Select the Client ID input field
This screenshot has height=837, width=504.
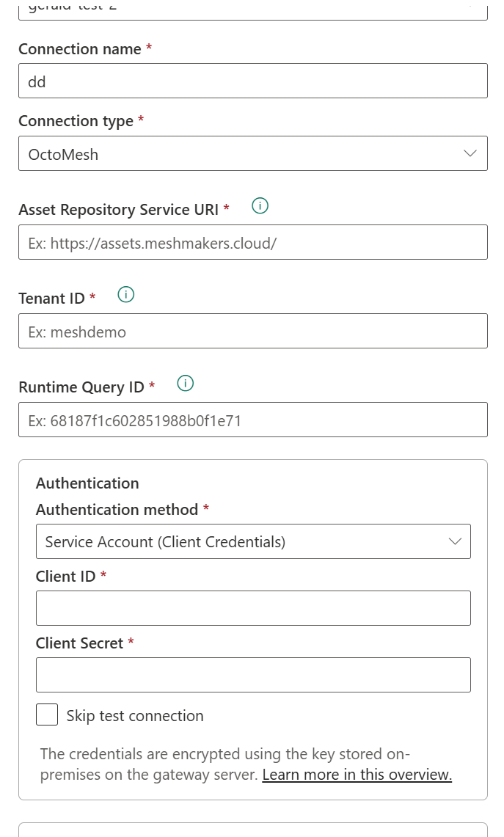click(x=253, y=607)
